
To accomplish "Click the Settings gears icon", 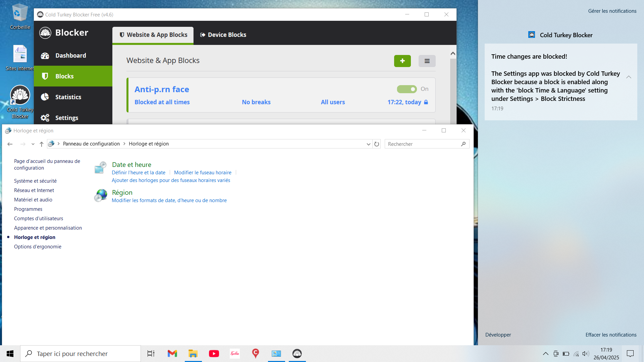I will click(45, 118).
